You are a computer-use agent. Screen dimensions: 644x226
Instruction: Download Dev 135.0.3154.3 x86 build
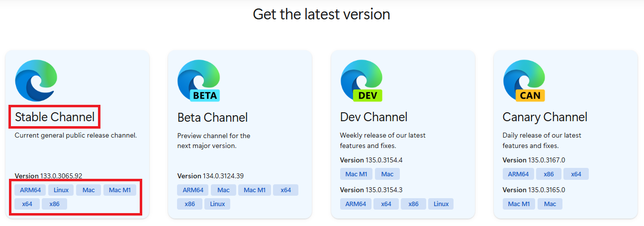click(413, 204)
